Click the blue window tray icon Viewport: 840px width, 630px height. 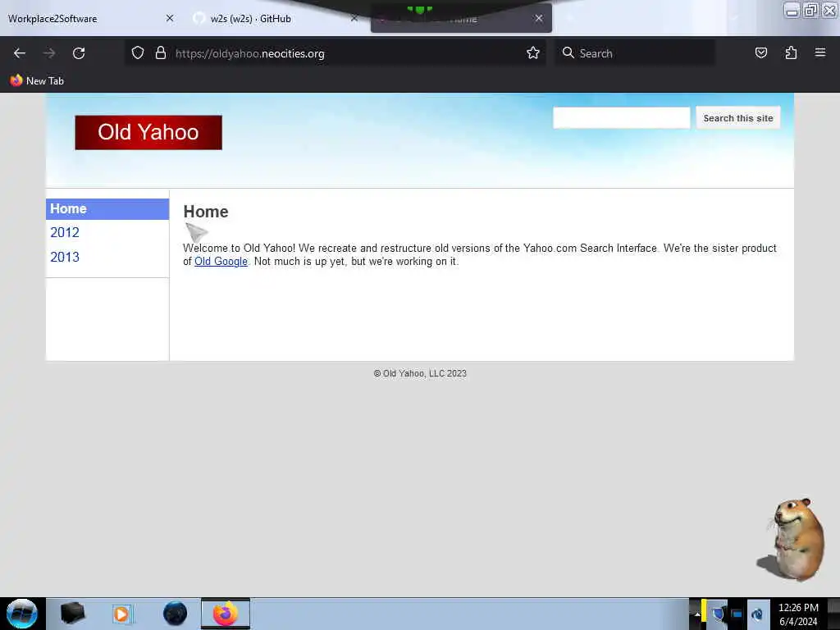[737, 614]
